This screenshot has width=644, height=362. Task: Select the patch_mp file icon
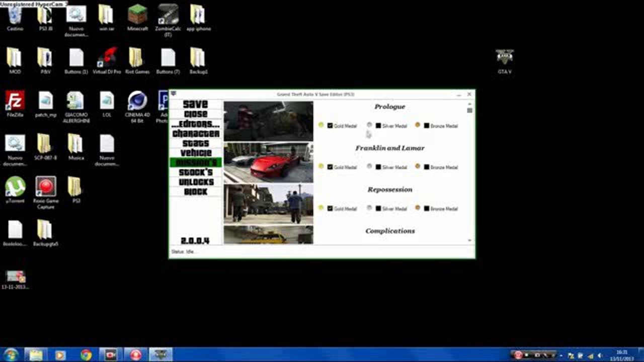(x=45, y=104)
